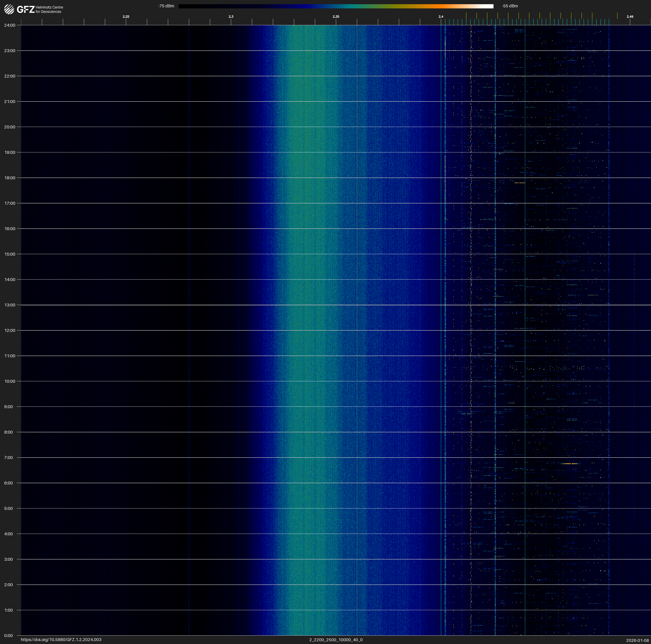651x644 pixels.
Task: Click the 2_2200_2500_10000_40_0 file name label
Action: 336,640
